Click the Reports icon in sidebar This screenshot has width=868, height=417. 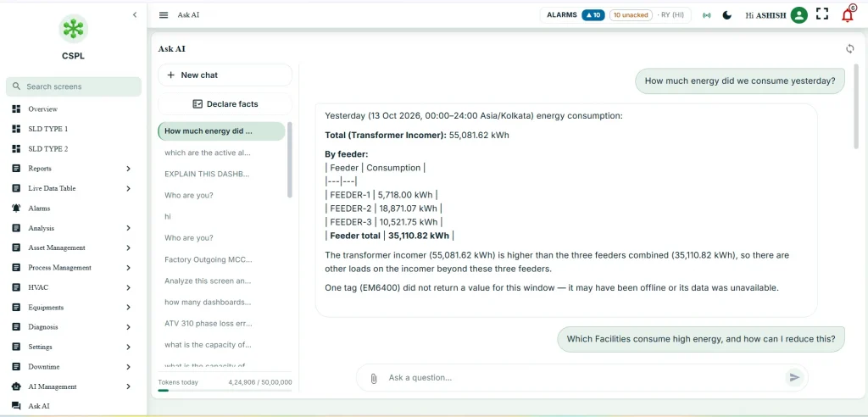[16, 169]
